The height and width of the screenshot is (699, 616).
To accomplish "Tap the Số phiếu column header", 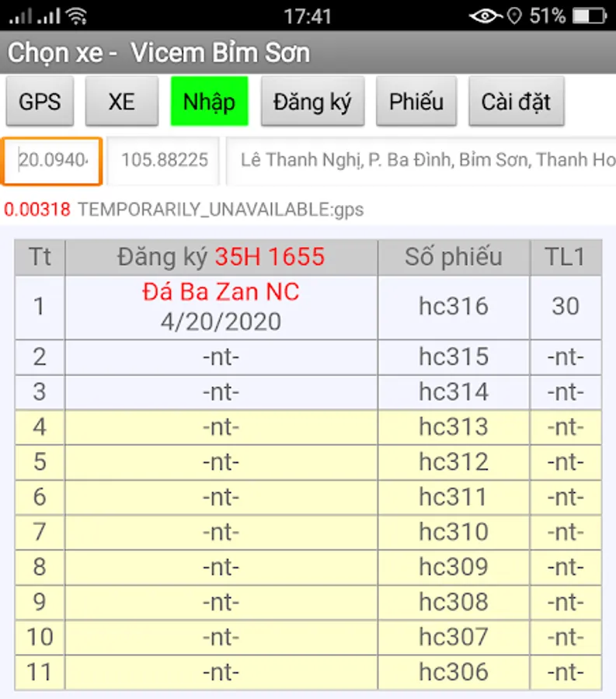I will point(454,257).
